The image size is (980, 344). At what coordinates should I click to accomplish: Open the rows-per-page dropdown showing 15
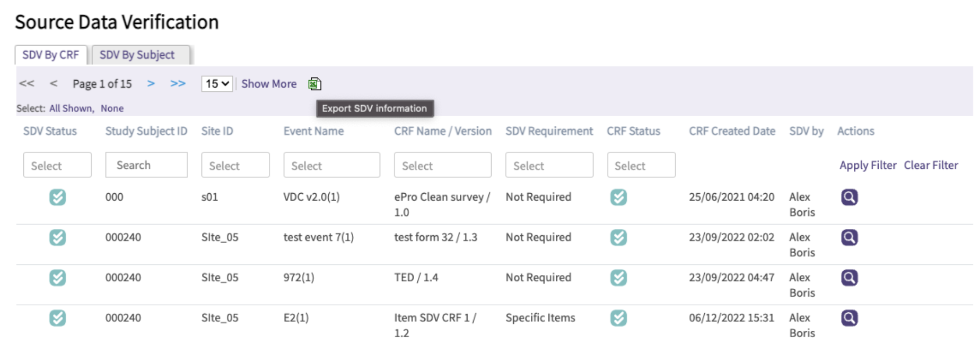217,84
